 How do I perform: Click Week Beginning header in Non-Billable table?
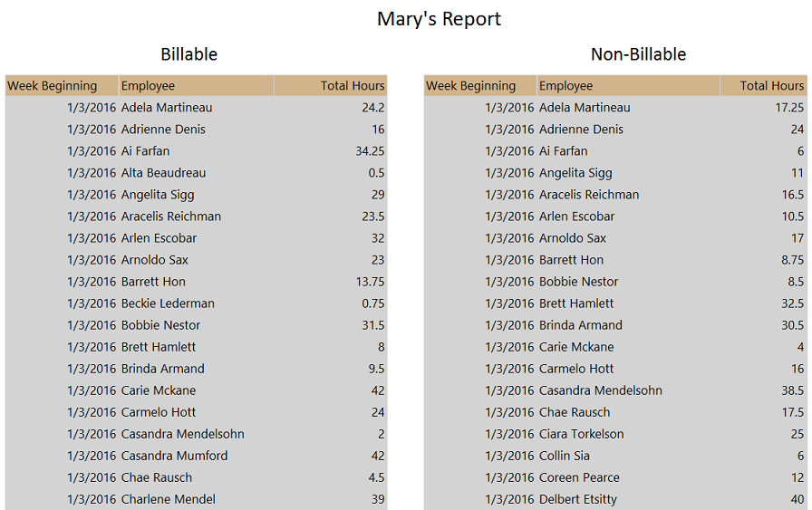click(471, 86)
